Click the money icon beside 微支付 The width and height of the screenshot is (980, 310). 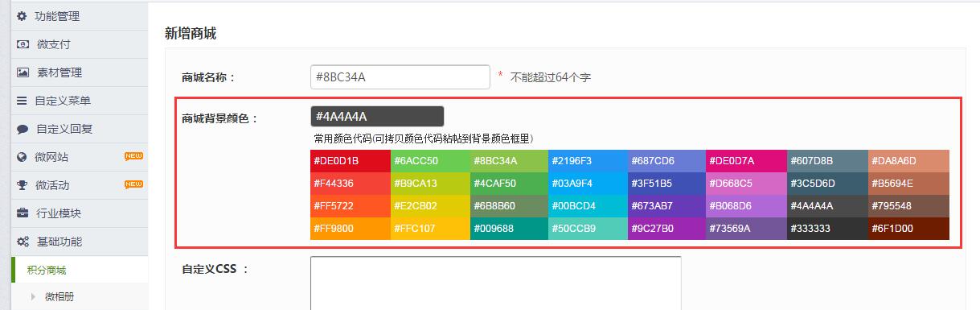click(x=23, y=44)
